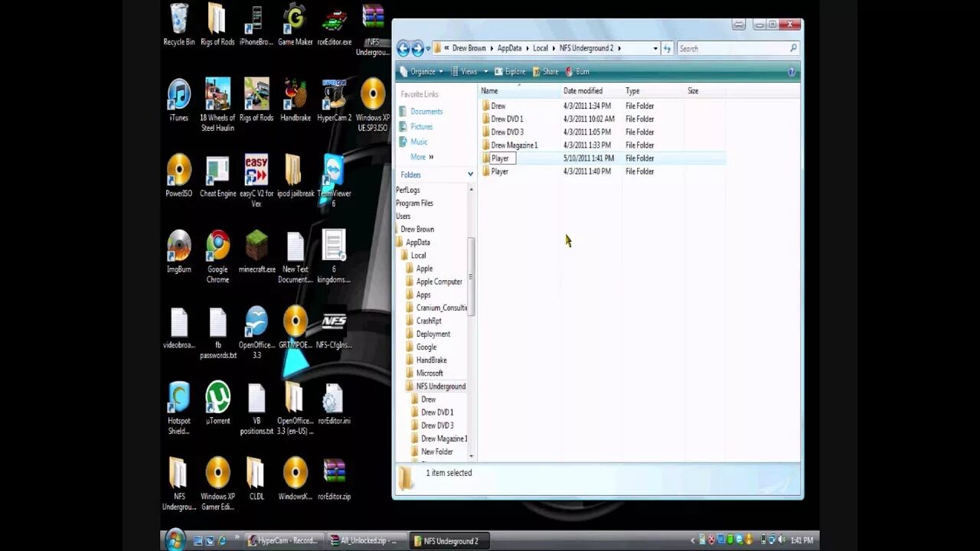Viewport: 980px width, 551px height.
Task: Select the VB positions.txt desktop file
Action: pos(256,407)
